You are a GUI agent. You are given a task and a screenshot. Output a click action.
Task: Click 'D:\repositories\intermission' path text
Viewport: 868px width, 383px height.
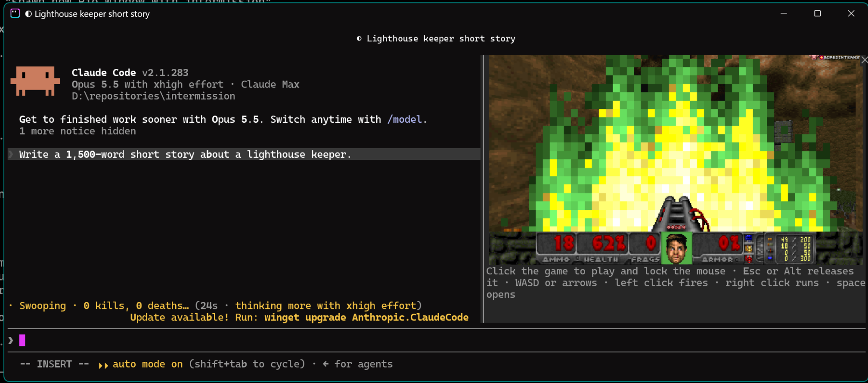point(153,96)
